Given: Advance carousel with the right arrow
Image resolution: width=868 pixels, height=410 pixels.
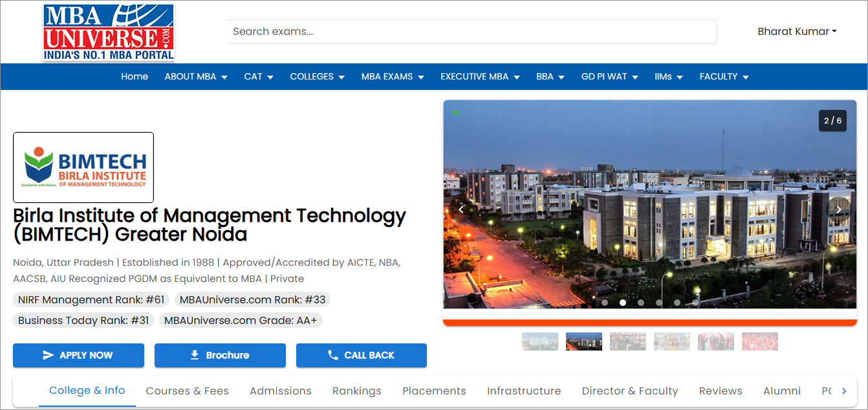Looking at the screenshot, I should pos(838,210).
